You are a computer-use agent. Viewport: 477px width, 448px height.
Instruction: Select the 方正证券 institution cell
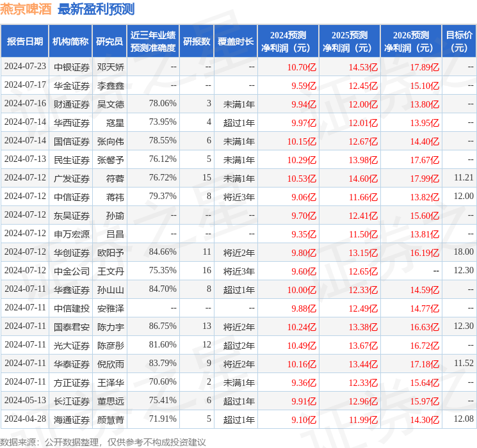pos(72,382)
